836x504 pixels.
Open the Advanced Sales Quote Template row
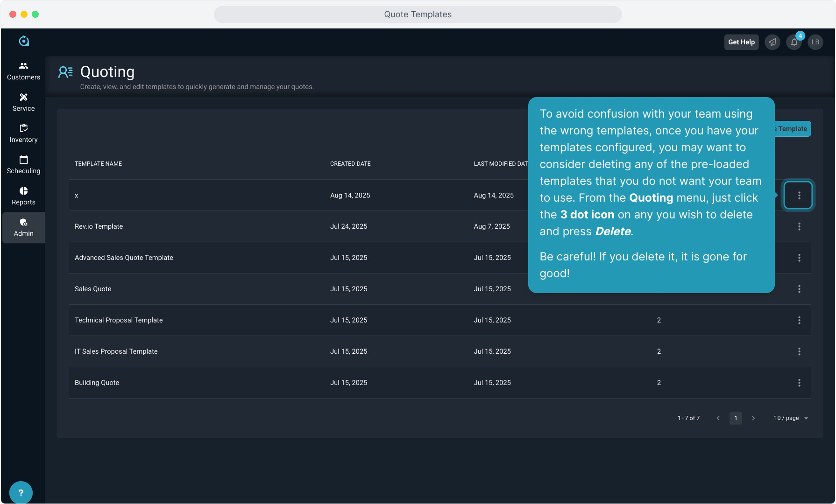(124, 258)
